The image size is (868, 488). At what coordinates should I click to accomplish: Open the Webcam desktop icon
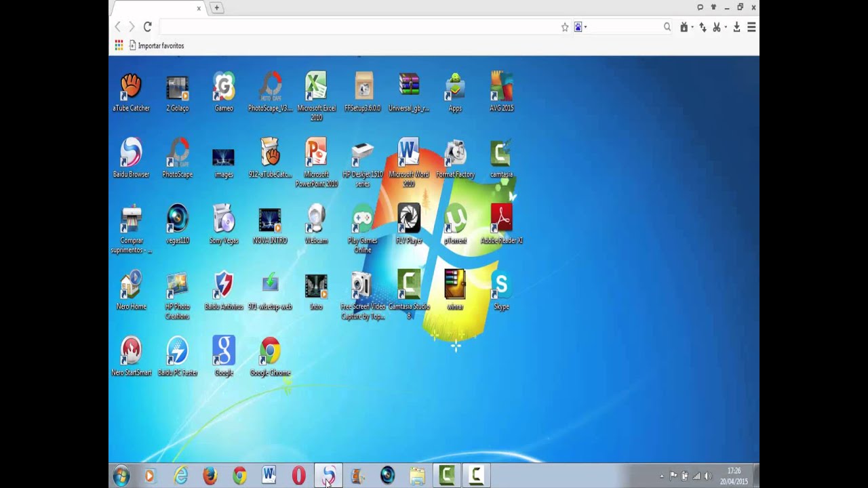[x=316, y=224]
